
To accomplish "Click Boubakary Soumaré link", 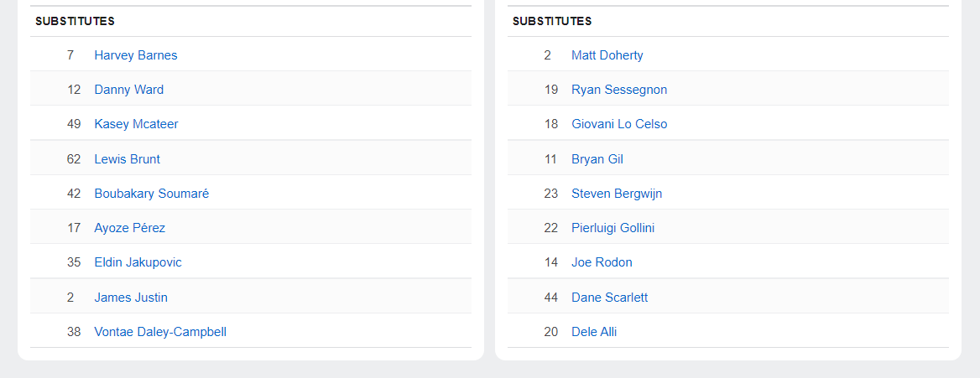I will point(151,194).
